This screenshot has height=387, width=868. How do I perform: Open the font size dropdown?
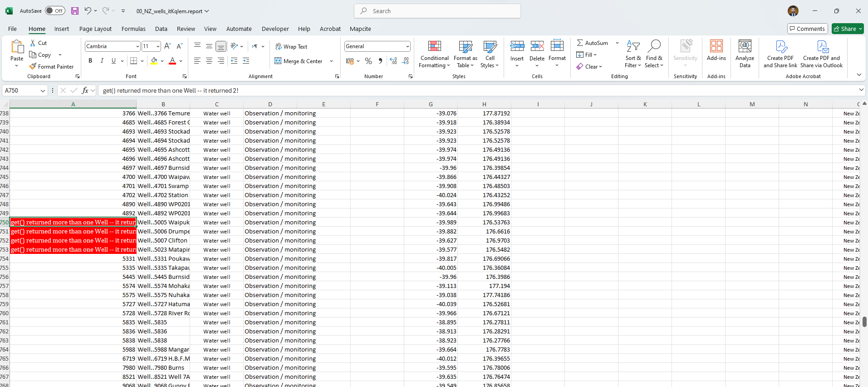158,46
